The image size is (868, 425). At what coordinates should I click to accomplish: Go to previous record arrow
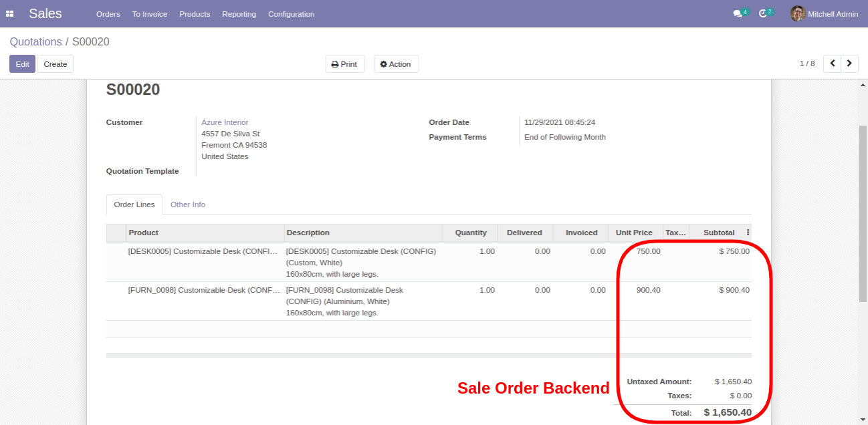832,63
